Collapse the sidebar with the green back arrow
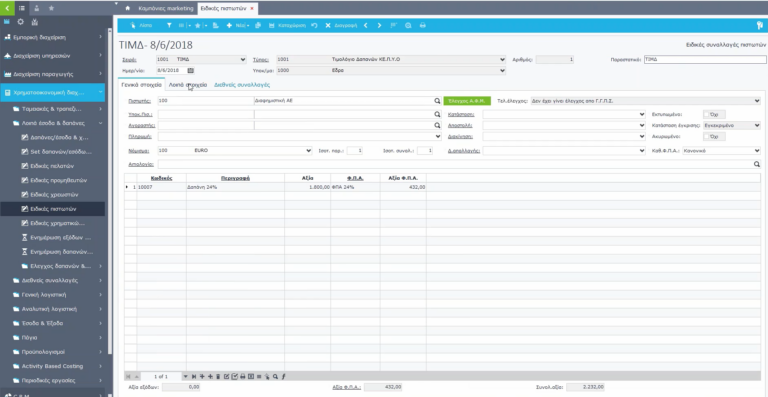 (x=6, y=8)
